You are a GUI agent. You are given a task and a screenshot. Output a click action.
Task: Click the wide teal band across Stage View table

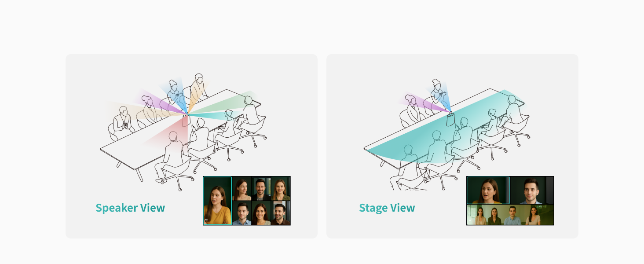444,128
